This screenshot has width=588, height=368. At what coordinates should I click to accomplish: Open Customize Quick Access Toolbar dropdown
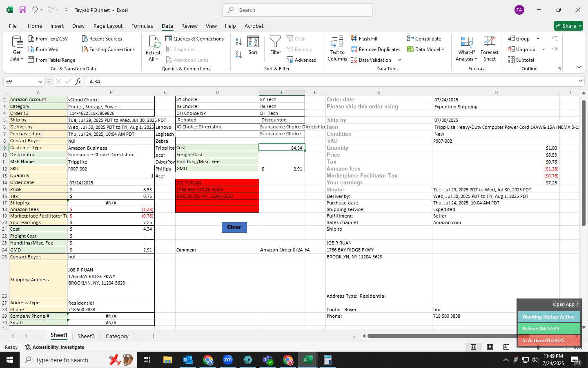click(66, 10)
